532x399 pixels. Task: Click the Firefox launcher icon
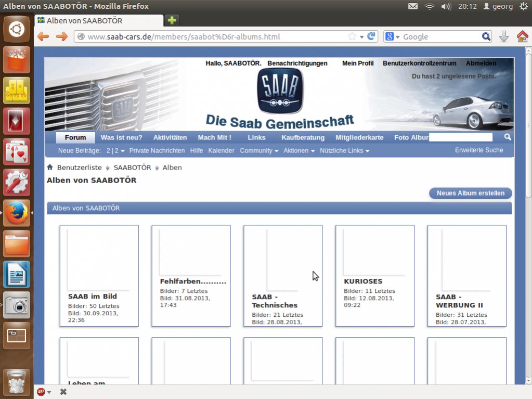(17, 213)
